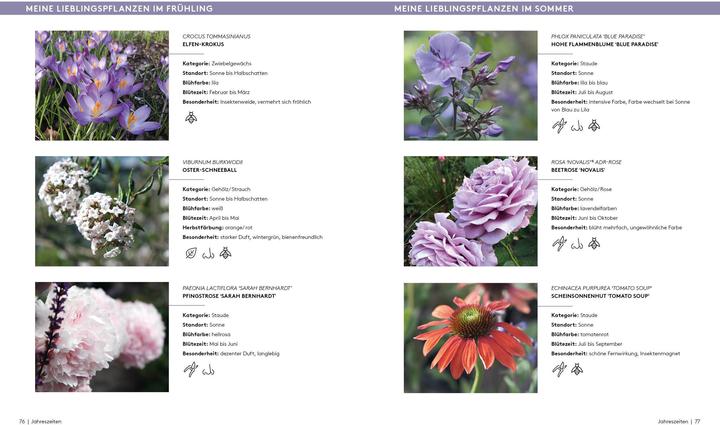Image resolution: width=720 pixels, height=425 pixels.
Task: Click 'Blütezeit: Juni bis Oktober' line
Action: coord(585,218)
